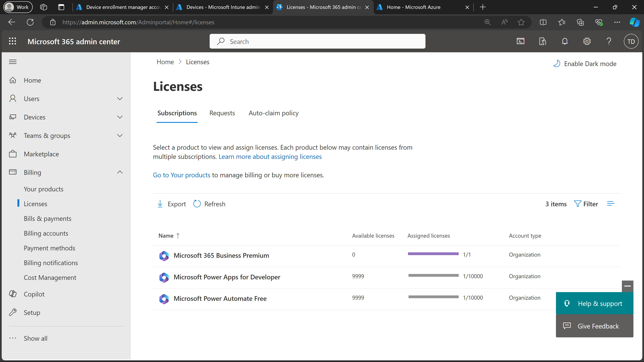This screenshot has width=644, height=362.
Task: Click the Copilot icon in sidebar
Action: point(13,294)
